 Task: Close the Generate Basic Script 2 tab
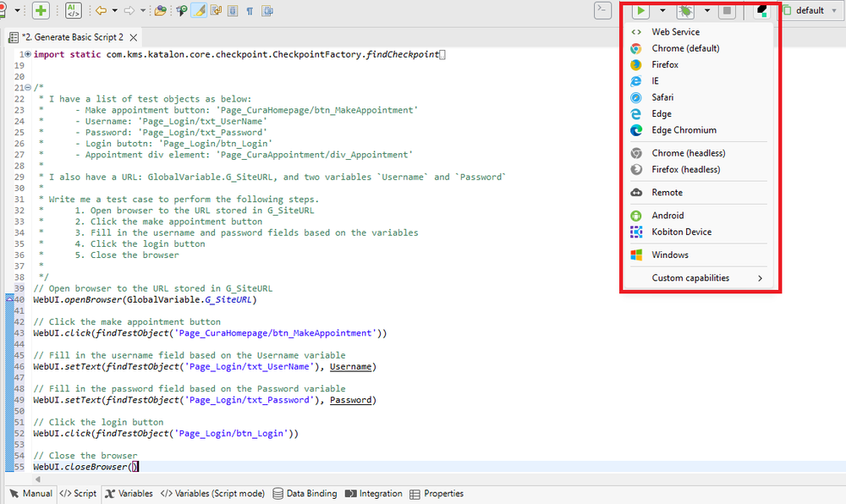134,37
